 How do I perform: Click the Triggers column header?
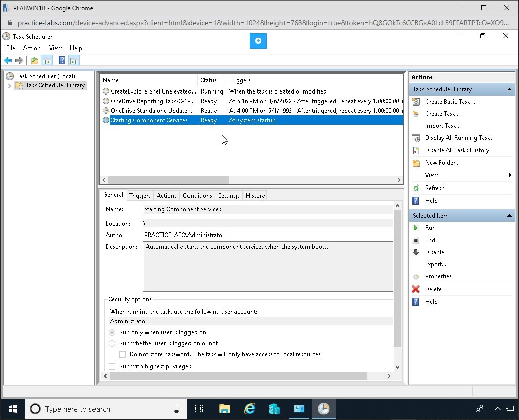coord(314,80)
